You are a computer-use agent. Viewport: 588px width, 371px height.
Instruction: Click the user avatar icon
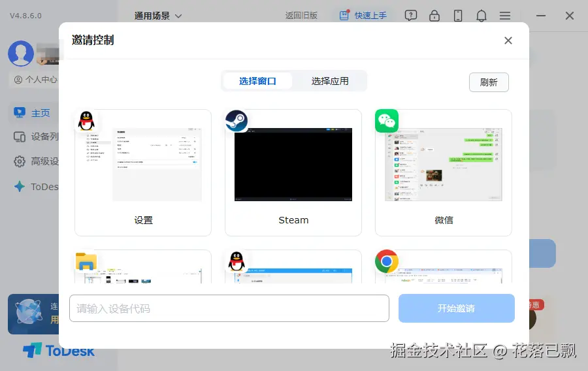(21, 53)
